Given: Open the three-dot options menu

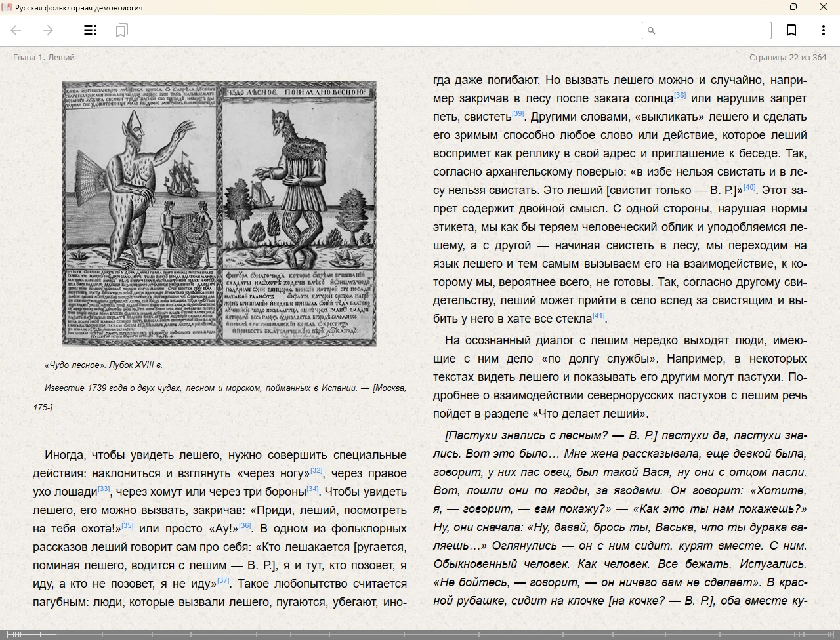Looking at the screenshot, I should [x=823, y=30].
